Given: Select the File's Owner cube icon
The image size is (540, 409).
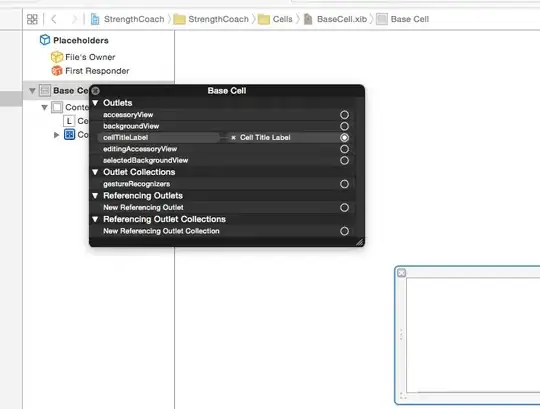Looking at the screenshot, I should (x=57, y=57).
